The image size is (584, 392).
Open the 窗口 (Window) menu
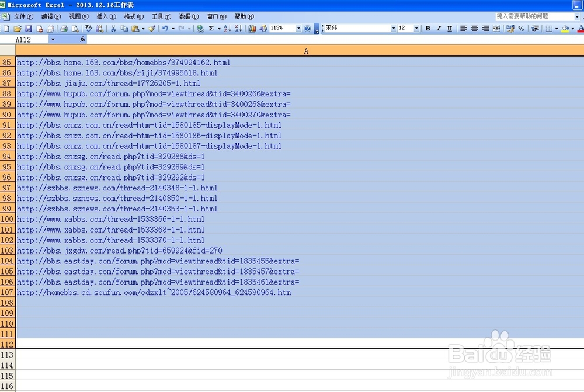tap(217, 16)
